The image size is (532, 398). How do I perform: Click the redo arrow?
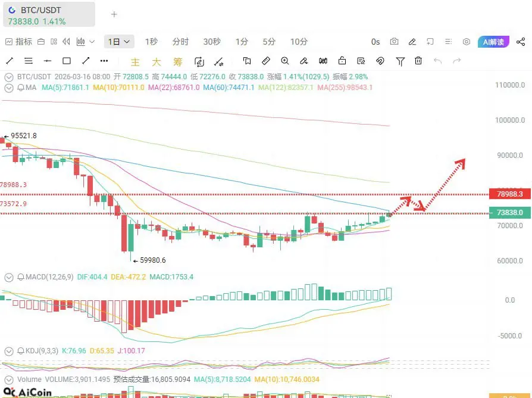(x=456, y=61)
